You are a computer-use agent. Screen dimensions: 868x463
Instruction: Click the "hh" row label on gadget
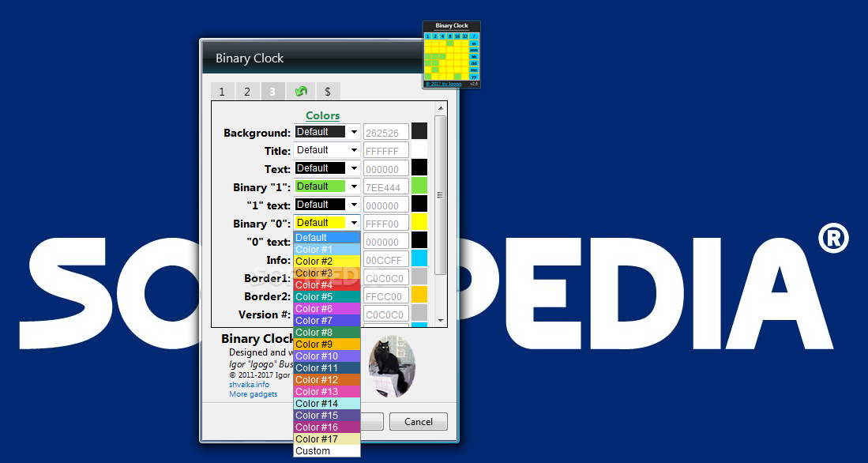pos(474,56)
